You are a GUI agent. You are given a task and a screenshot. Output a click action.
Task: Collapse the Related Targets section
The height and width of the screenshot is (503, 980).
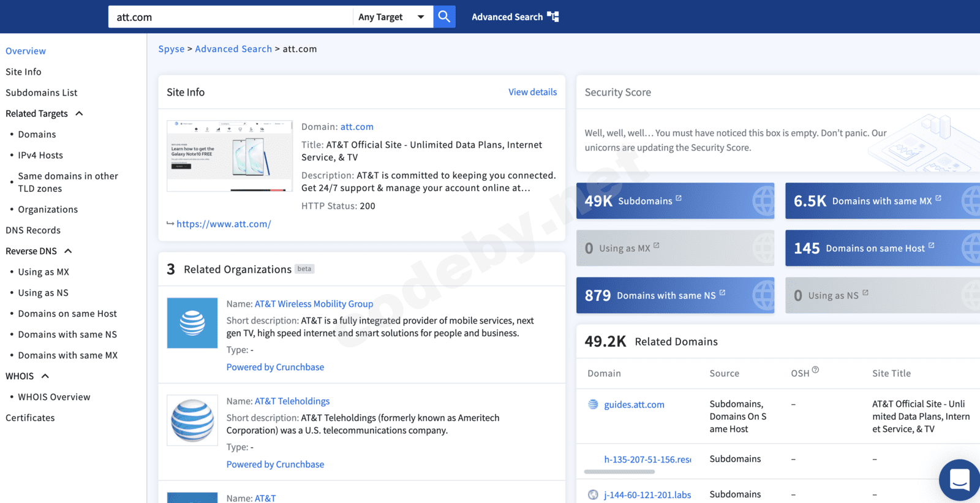point(79,113)
